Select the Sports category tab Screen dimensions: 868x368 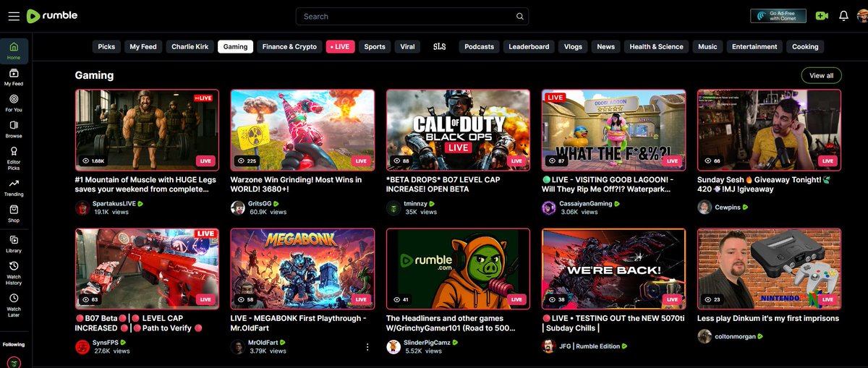375,46
